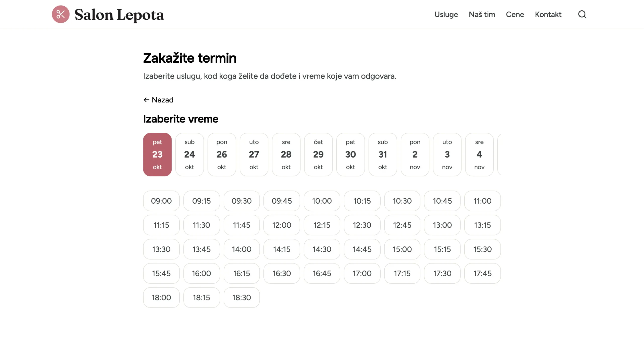Viewport: 644px width, 340px height.
Task: Navigate to Cene page
Action: (515, 14)
